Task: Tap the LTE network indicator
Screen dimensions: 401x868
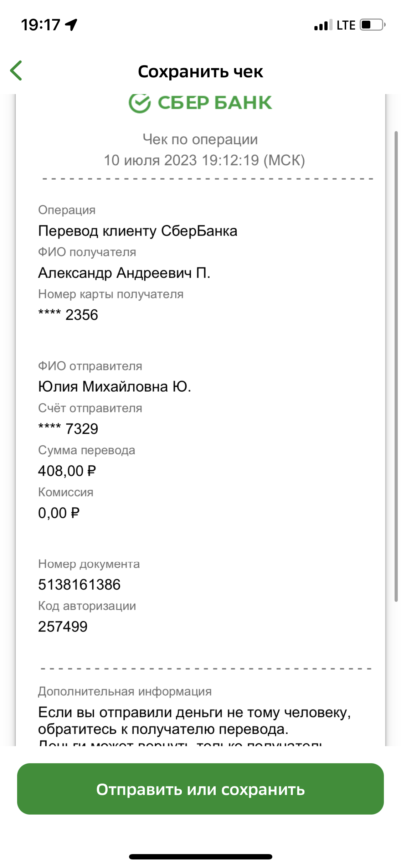Action: pyautogui.click(x=346, y=25)
